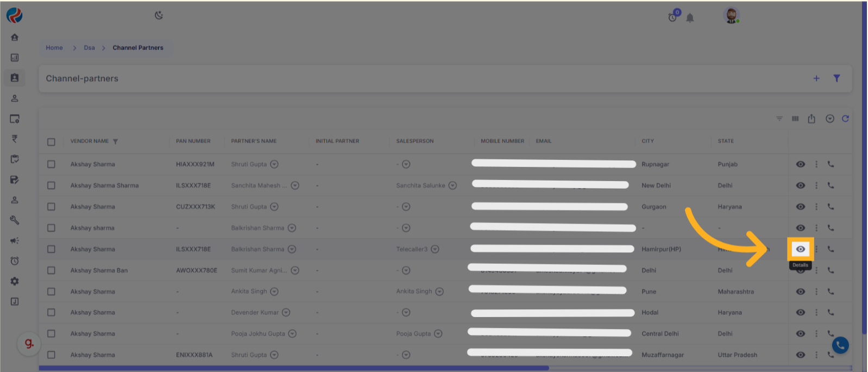Click the refresh icon above the table
This screenshot has height=372, width=868.
coord(845,119)
